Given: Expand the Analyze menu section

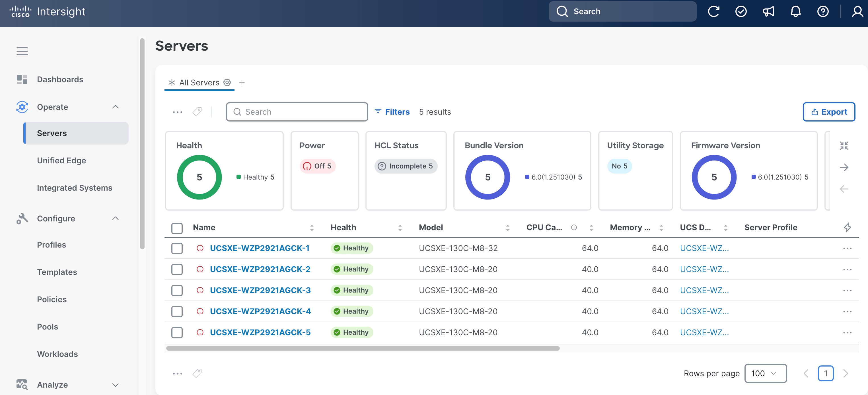Looking at the screenshot, I should pyautogui.click(x=115, y=384).
